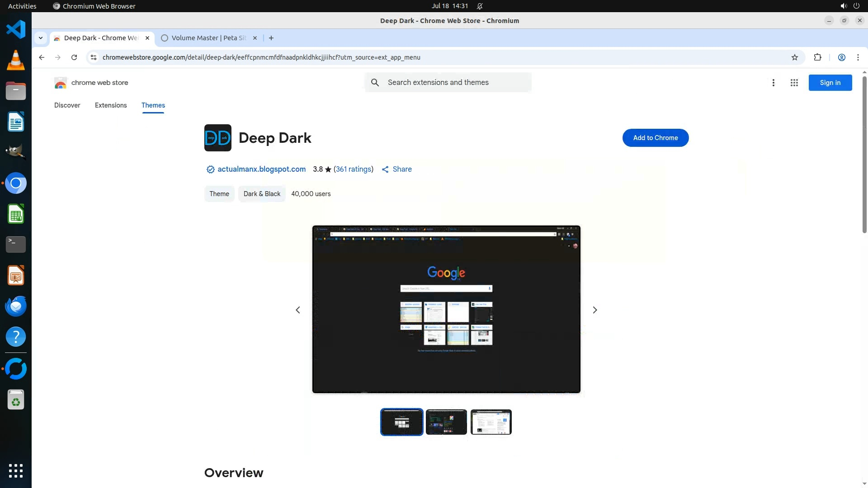Show next screenshot with right chevron
Image resolution: width=868 pixels, height=488 pixels.
tap(595, 310)
